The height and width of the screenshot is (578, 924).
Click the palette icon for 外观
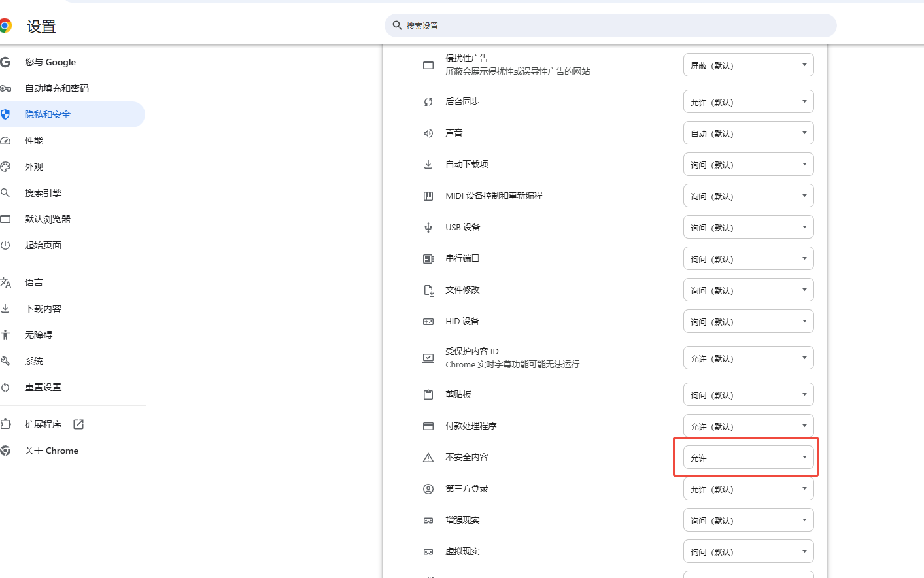5,167
